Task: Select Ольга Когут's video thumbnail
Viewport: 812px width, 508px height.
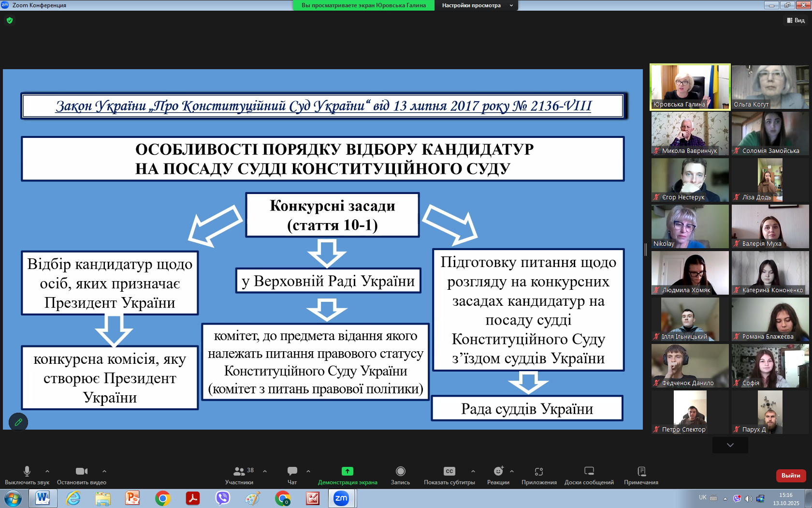Action: 770,87
